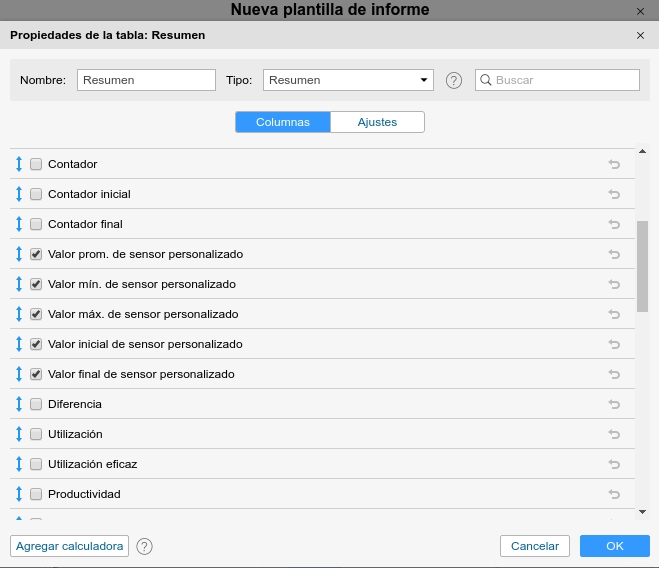Click the Agregar calculadora button
Viewport: 659px width, 568px height.
(x=69, y=546)
